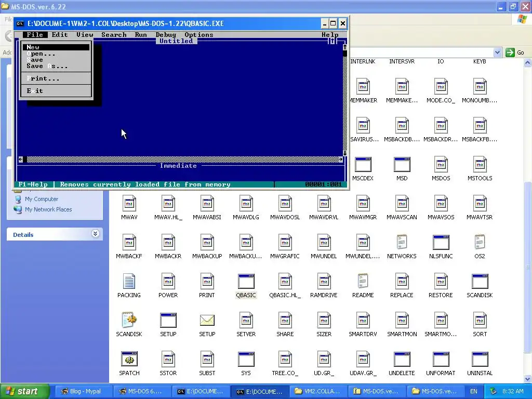Click QBasic vertical scrollbar up arrow
The height and width of the screenshot is (399, 532).
point(345,47)
